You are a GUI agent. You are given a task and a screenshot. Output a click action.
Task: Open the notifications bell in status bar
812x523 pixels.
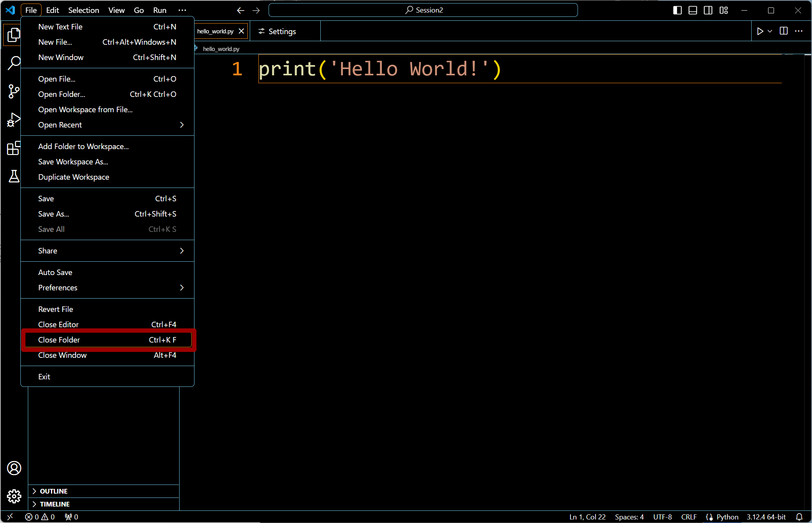[x=799, y=517]
